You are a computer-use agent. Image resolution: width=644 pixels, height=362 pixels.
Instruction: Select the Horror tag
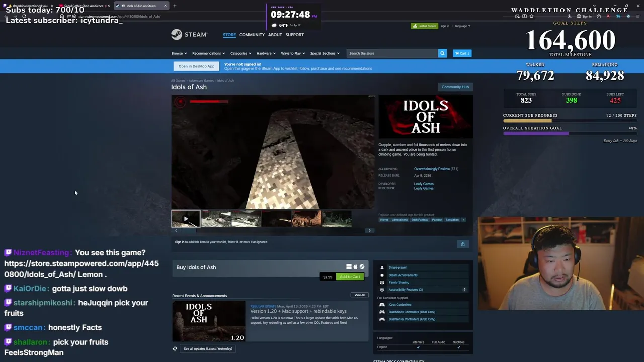click(x=384, y=220)
